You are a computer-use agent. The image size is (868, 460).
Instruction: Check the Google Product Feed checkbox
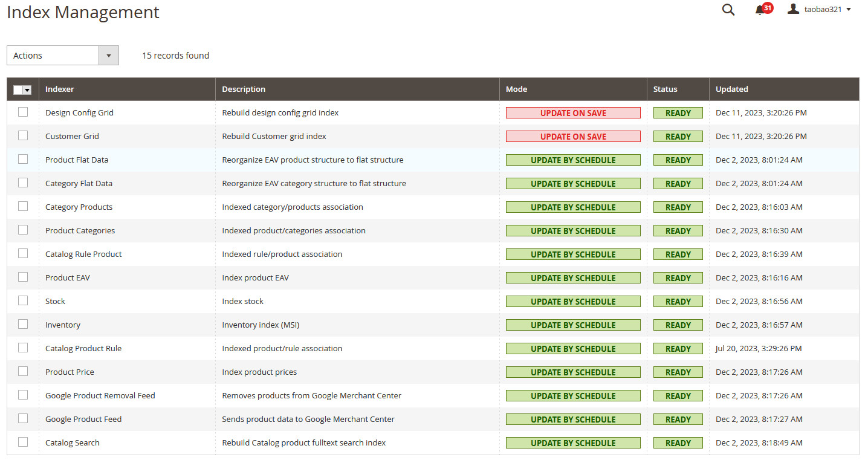[23, 418]
